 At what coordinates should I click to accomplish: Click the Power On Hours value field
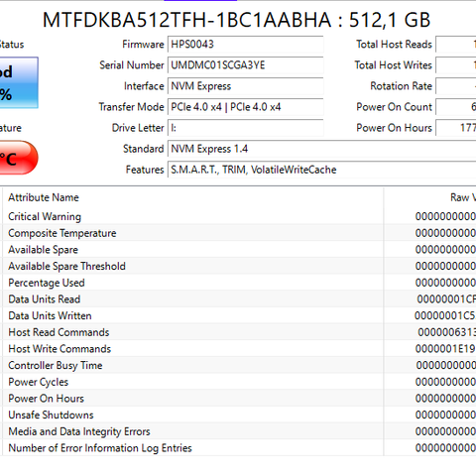point(456,128)
